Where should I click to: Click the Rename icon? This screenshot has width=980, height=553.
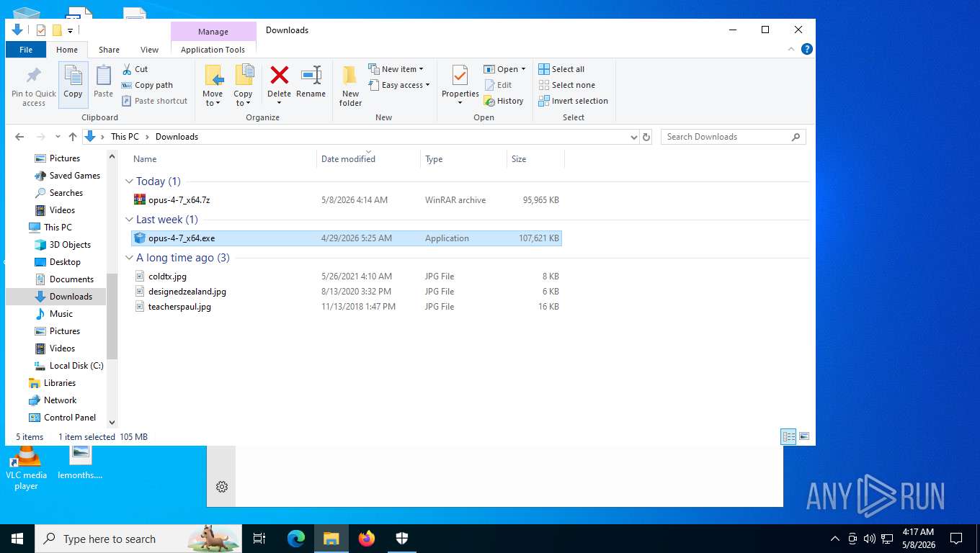point(311,75)
